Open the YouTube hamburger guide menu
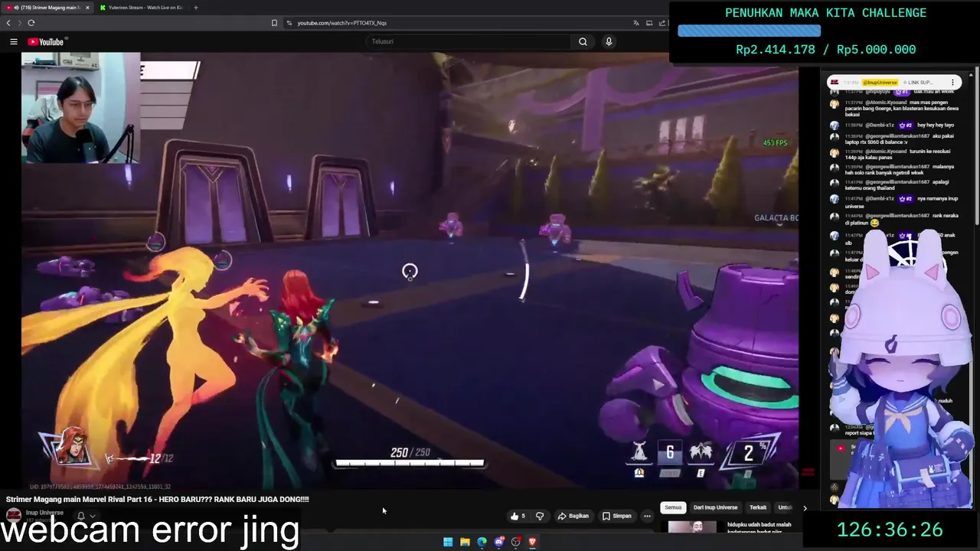 13,41
